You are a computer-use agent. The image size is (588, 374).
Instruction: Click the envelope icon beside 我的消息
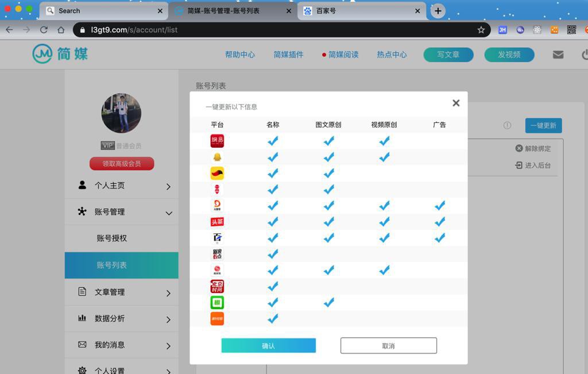tap(82, 344)
